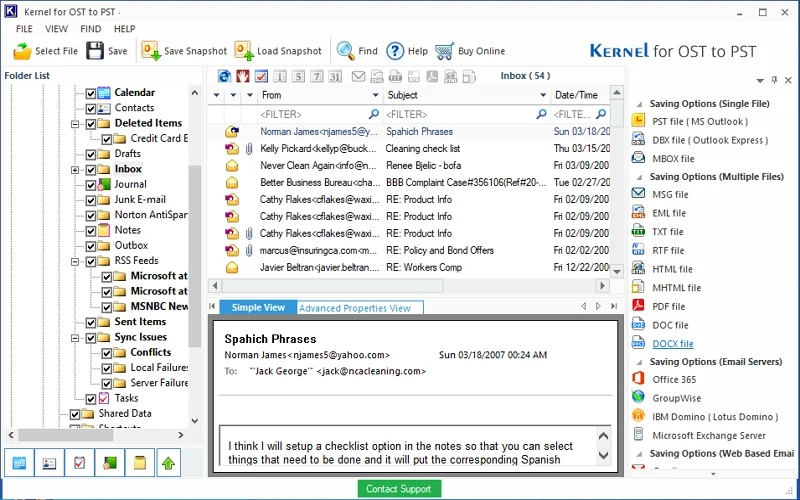The height and width of the screenshot is (500, 800).
Task: Choose the Office 365 saving option
Action: point(673,380)
